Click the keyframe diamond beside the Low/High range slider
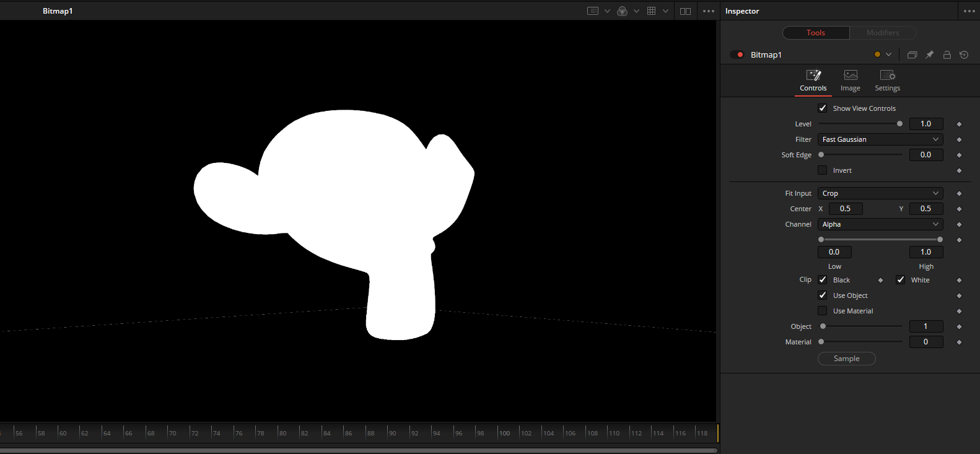This screenshot has height=454, width=980. tap(959, 240)
